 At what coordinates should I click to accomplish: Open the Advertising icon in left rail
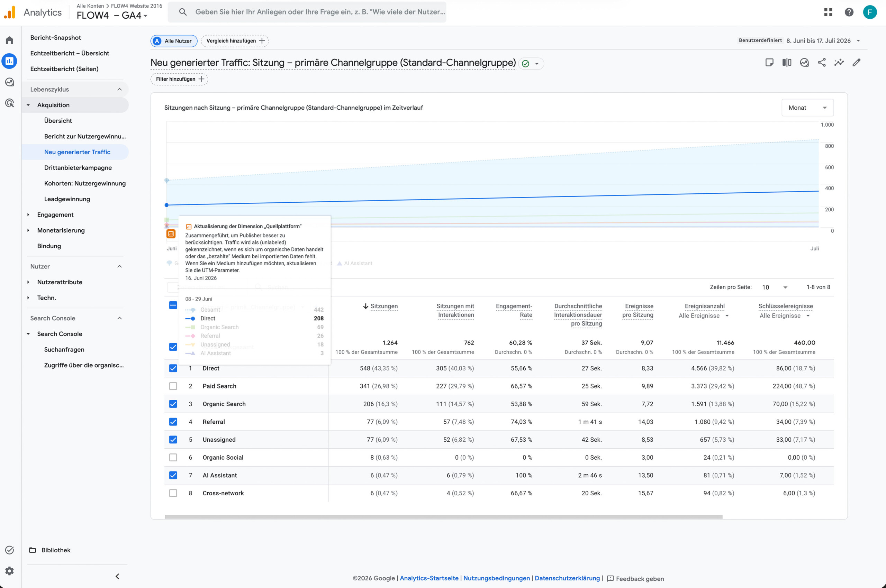(9, 103)
